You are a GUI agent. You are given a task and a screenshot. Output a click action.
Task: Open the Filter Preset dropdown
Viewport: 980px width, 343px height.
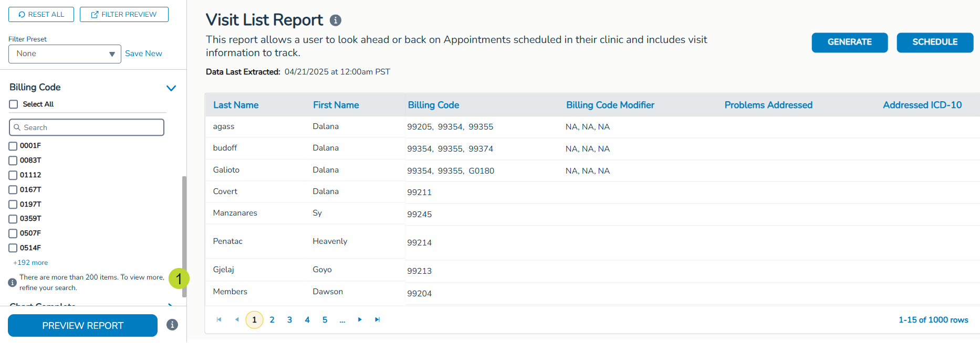click(65, 54)
